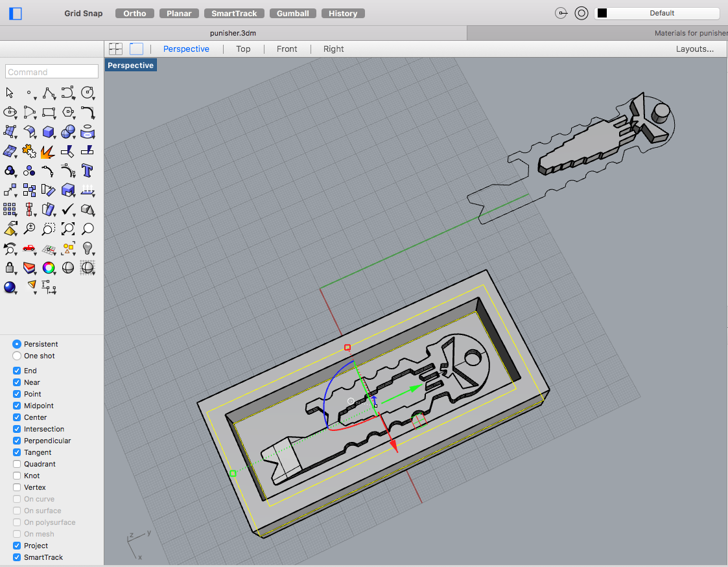Screen dimensions: 728x567
Task: Choose the Move tool
Action: (x=10, y=191)
